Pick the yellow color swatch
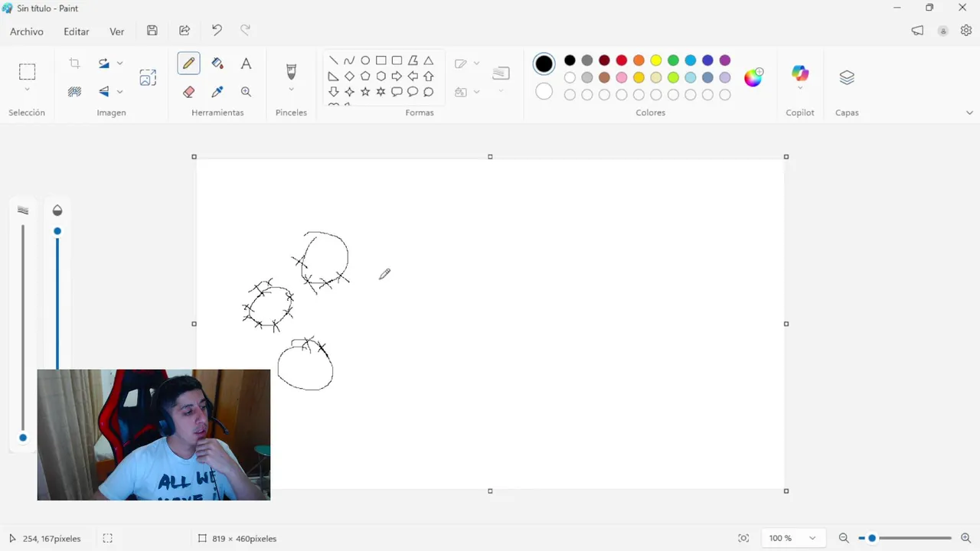 tap(656, 60)
